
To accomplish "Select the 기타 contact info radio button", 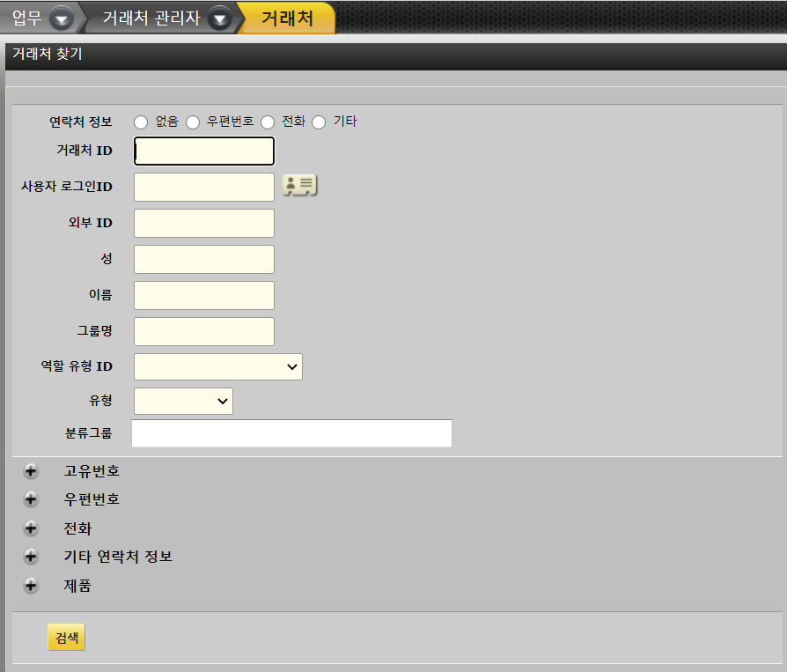I will tap(319, 122).
